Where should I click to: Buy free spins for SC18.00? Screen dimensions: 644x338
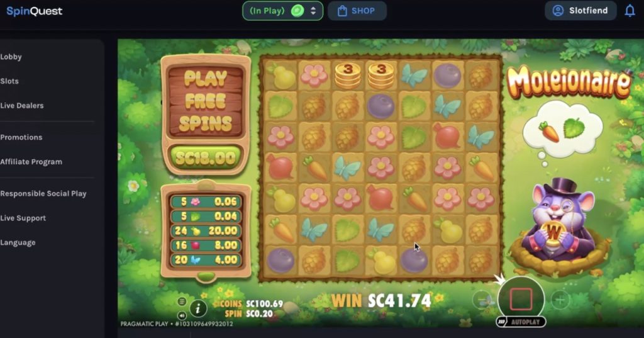[206, 158]
